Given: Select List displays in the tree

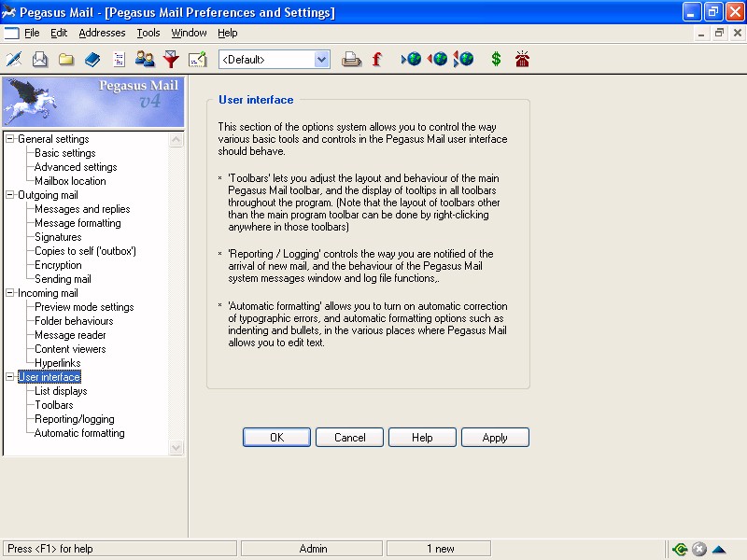Looking at the screenshot, I should [x=61, y=391].
